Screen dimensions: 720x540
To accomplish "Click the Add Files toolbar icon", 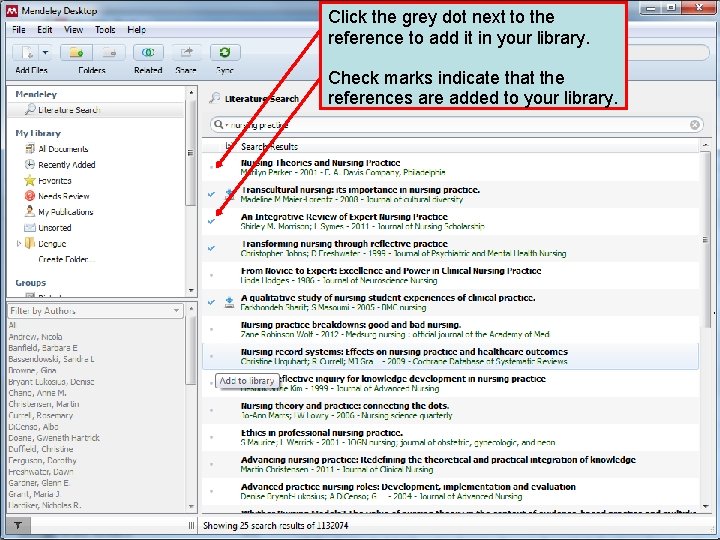I will (x=27, y=53).
